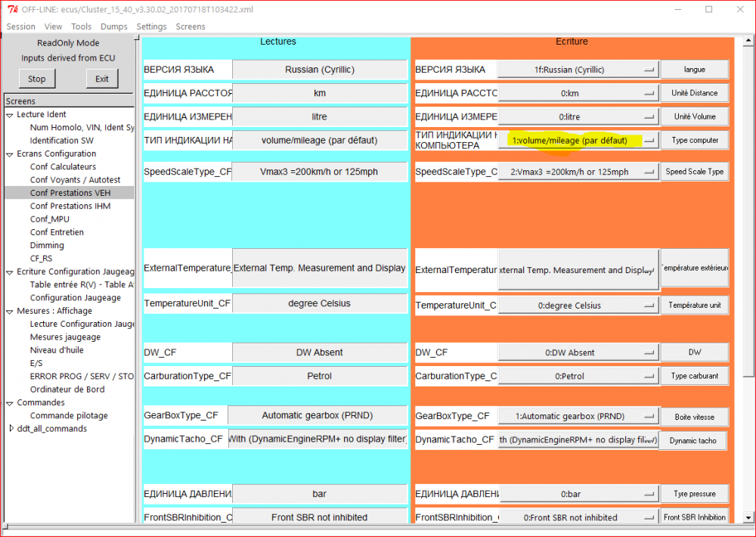Image resolution: width=756 pixels, height=537 pixels.
Task: Collapse the Commandes tree node
Action: tap(10, 403)
